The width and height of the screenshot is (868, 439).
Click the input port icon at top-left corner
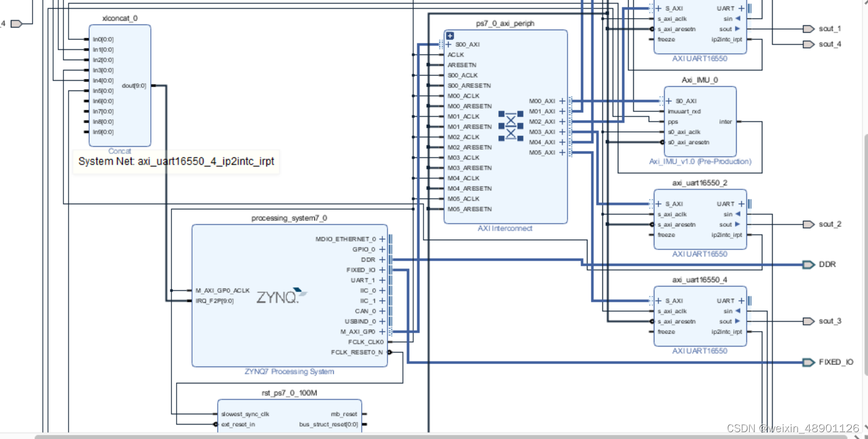point(16,23)
